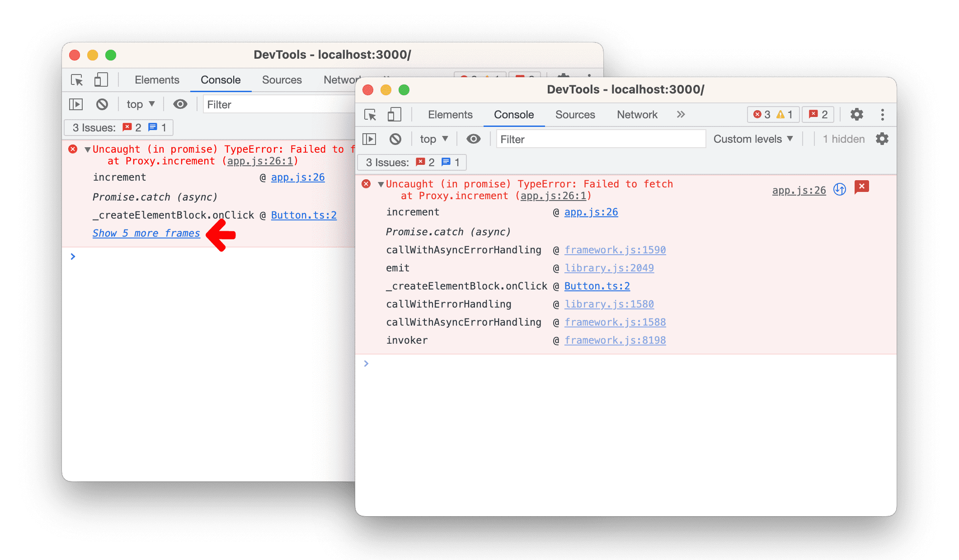The width and height of the screenshot is (959, 560).
Task: Click the Filter input field
Action: click(x=600, y=139)
